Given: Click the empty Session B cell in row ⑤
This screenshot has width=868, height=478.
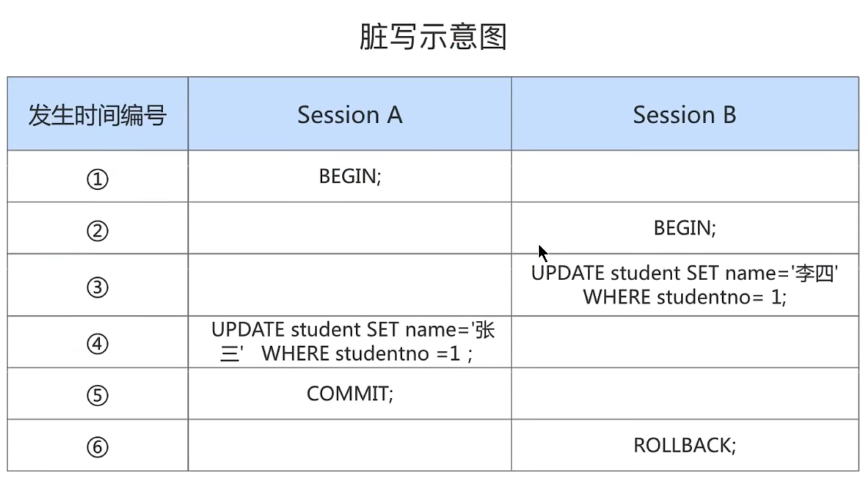Looking at the screenshot, I should [684, 393].
